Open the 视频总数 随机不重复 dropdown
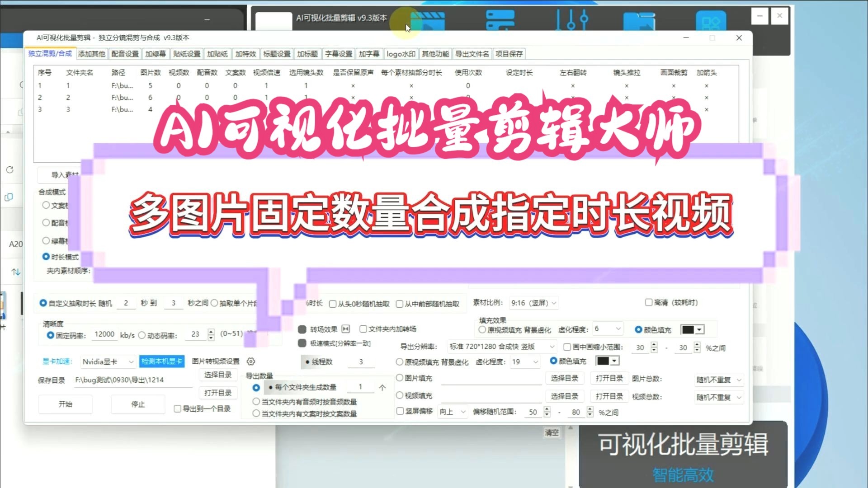Image resolution: width=868 pixels, height=488 pixels. click(719, 398)
